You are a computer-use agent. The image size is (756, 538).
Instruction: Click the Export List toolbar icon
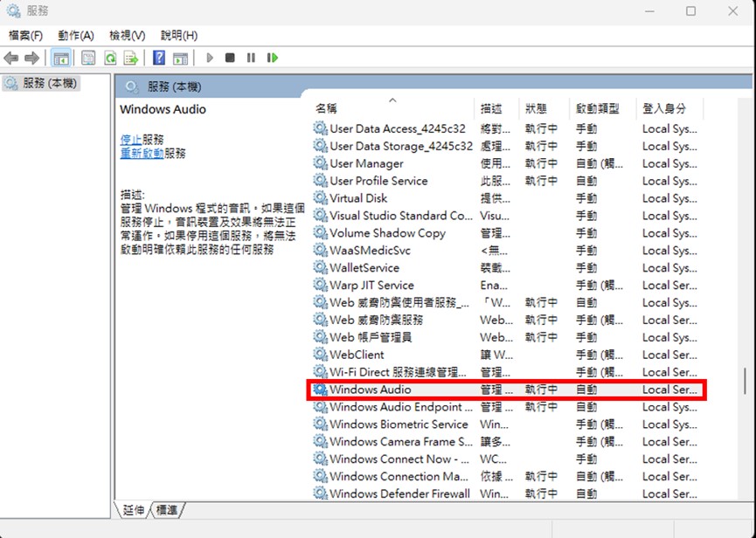coord(131,58)
